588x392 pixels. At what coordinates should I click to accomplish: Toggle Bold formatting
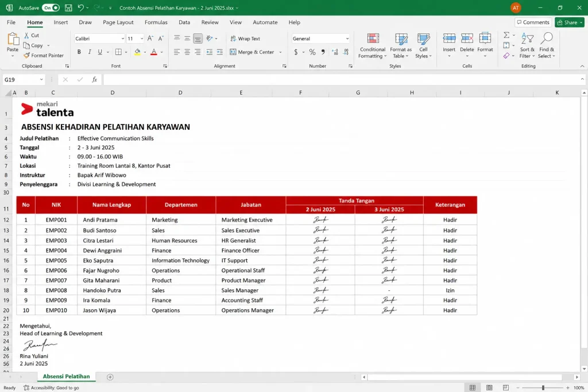pyautogui.click(x=79, y=52)
